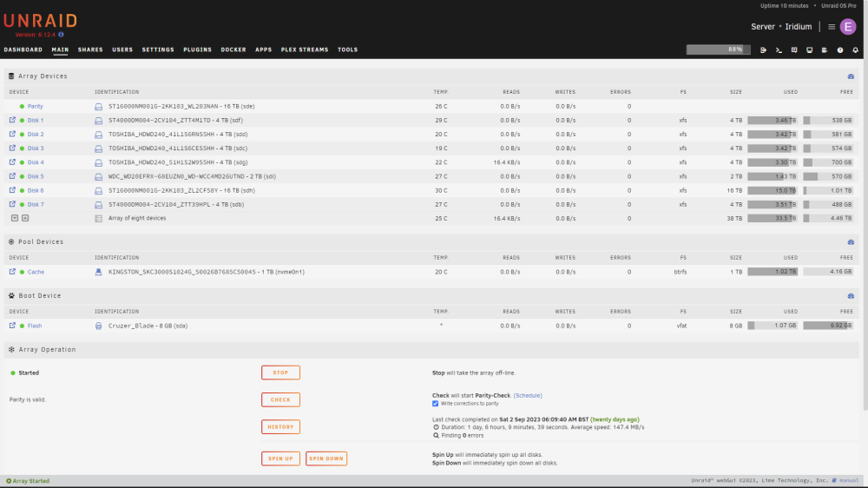Open the TOOLS tab

pos(348,49)
